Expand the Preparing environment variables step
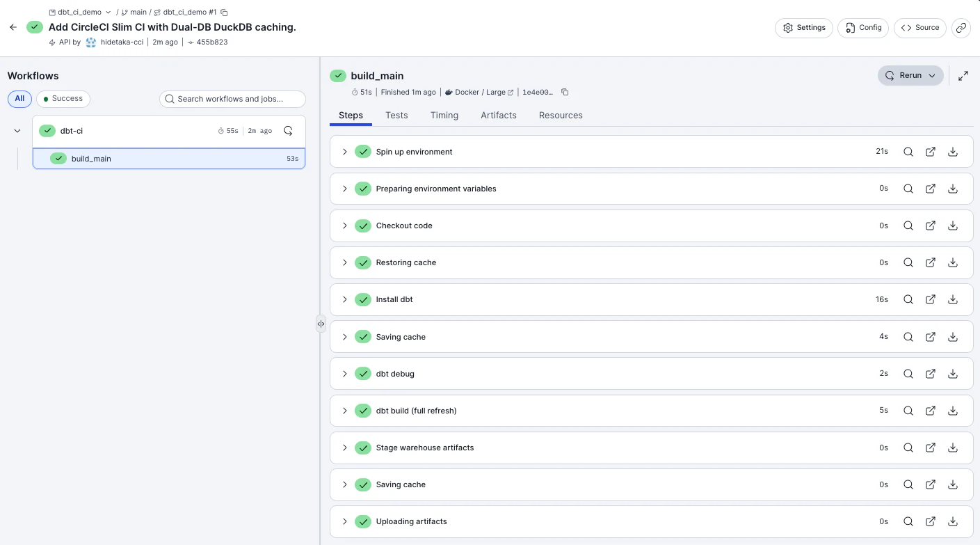This screenshot has width=980, height=545. [x=344, y=189]
